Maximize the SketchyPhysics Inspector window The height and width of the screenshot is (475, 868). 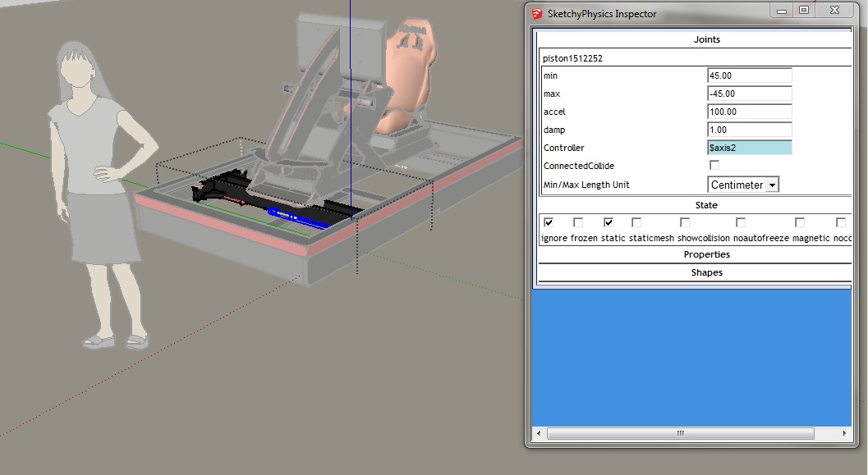[x=804, y=11]
